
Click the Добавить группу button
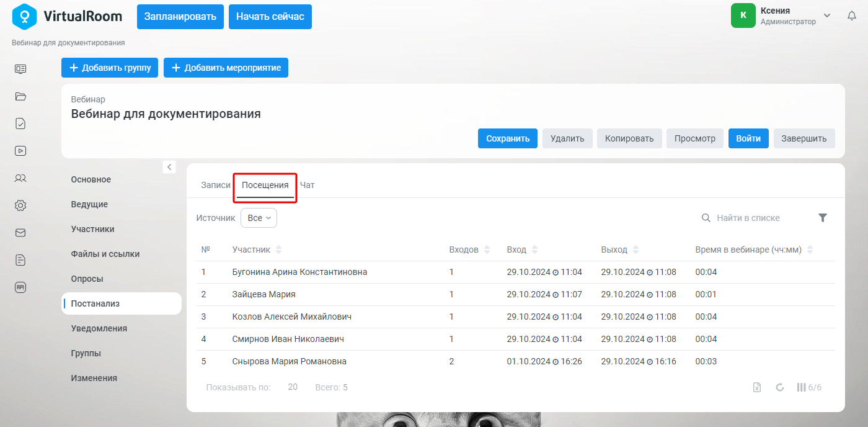pos(110,68)
